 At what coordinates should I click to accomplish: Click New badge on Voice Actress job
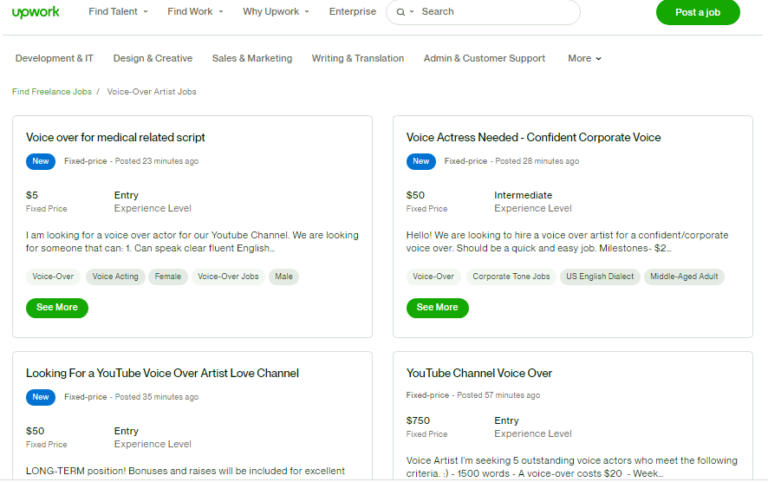click(x=421, y=161)
